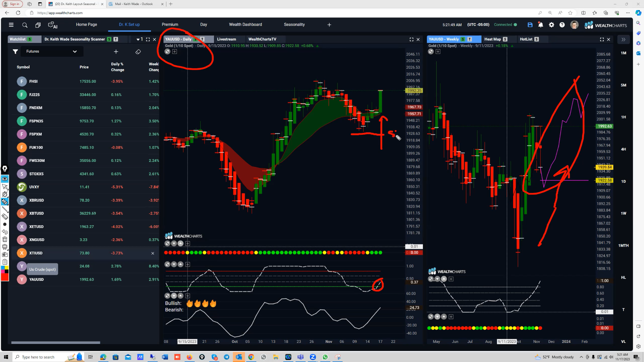Select the 1H timeframe button

tap(624, 117)
